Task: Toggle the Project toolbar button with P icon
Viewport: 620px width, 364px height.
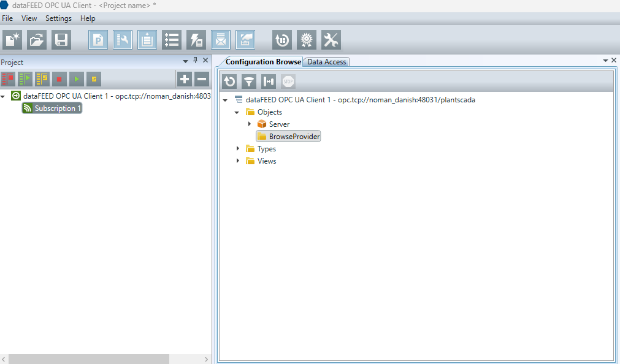Action: (98, 40)
